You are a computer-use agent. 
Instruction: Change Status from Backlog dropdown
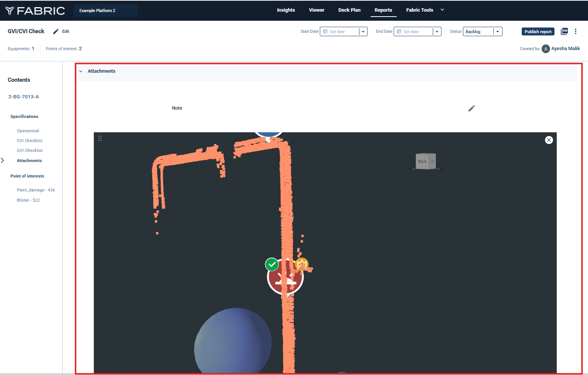tap(497, 32)
